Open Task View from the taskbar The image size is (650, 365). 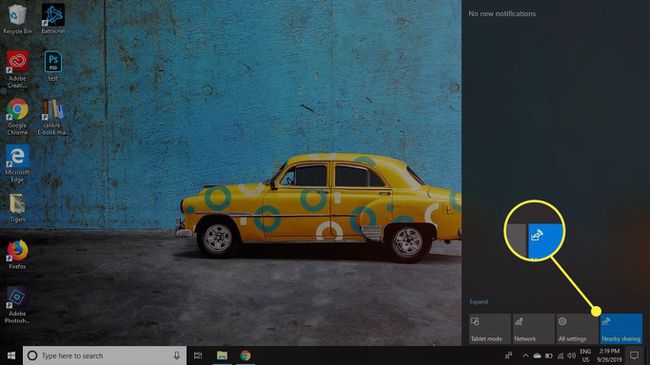[198, 355]
